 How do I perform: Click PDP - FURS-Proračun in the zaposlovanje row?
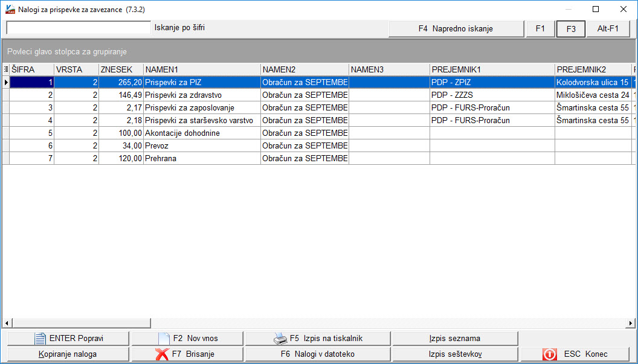click(x=492, y=108)
